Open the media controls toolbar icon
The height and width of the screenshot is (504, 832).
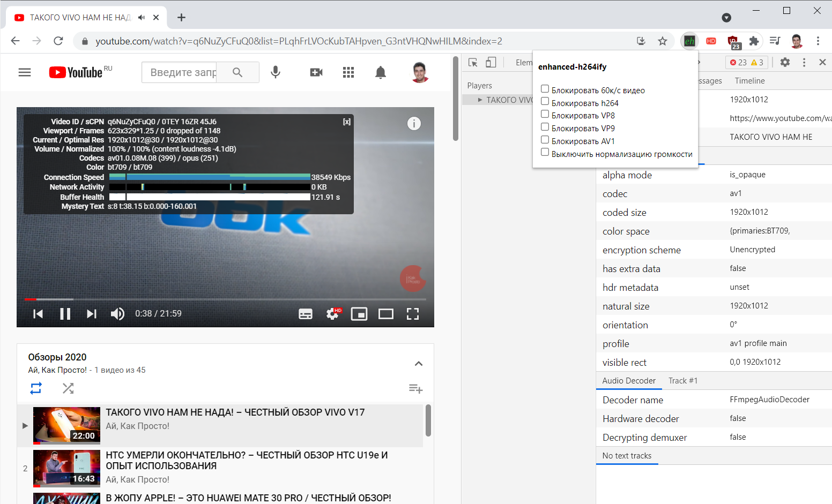[775, 41]
